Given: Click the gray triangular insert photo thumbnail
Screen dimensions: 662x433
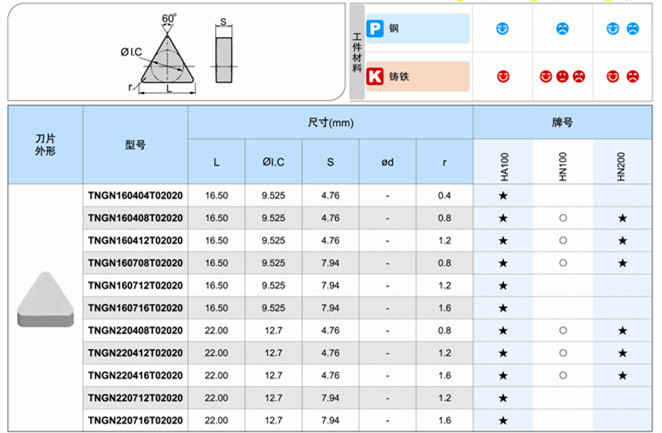Looking at the screenshot, I should 45,298.
